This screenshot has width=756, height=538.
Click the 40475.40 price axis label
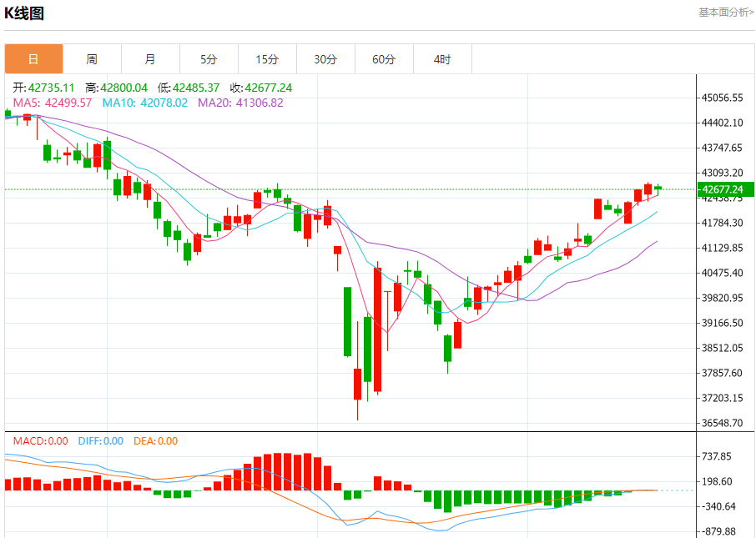tap(723, 273)
